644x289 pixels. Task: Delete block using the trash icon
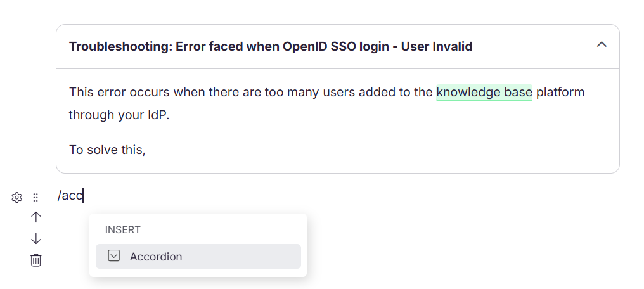click(x=36, y=260)
